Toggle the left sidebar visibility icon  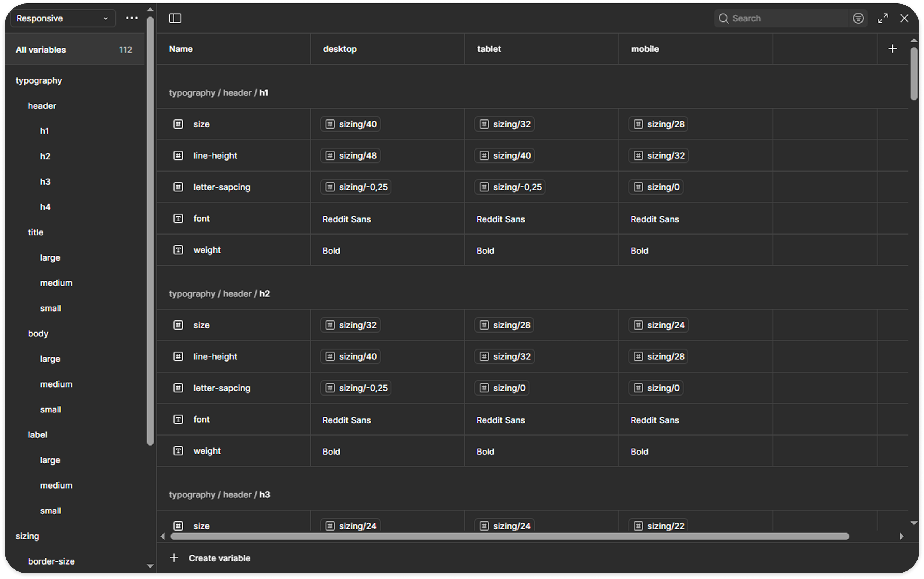coord(176,18)
